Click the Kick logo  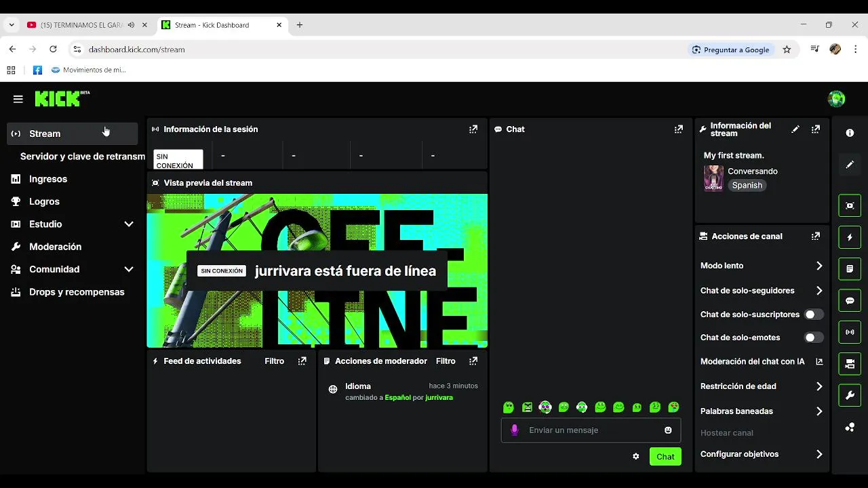[x=62, y=98]
